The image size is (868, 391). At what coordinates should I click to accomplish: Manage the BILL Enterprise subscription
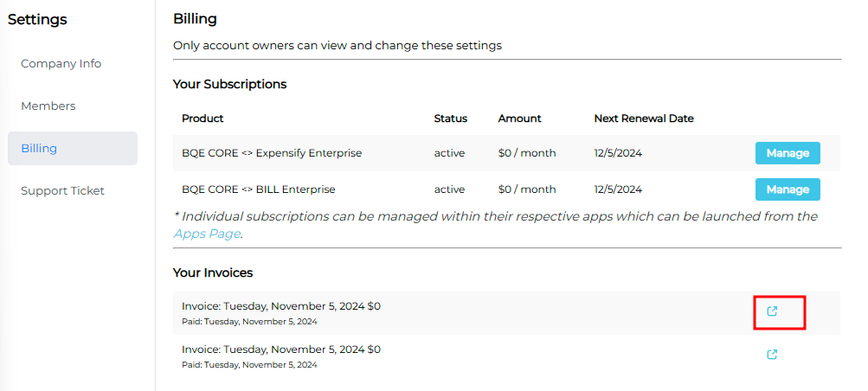788,189
